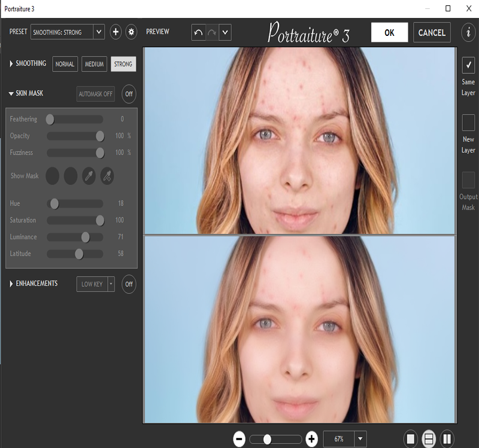This screenshot has width=479, height=448.
Task: Toggle the Enhancements Off switch
Action: tap(129, 284)
